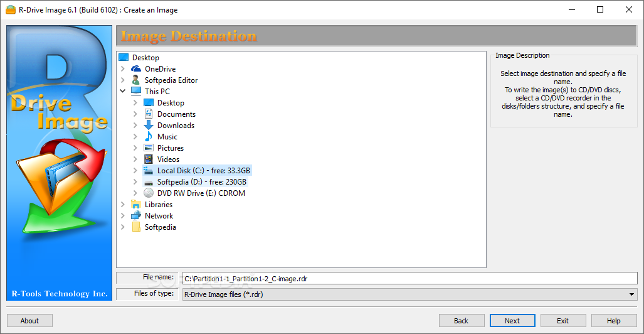The image size is (644, 334).
Task: Click the This PC computer icon
Action: [136, 91]
